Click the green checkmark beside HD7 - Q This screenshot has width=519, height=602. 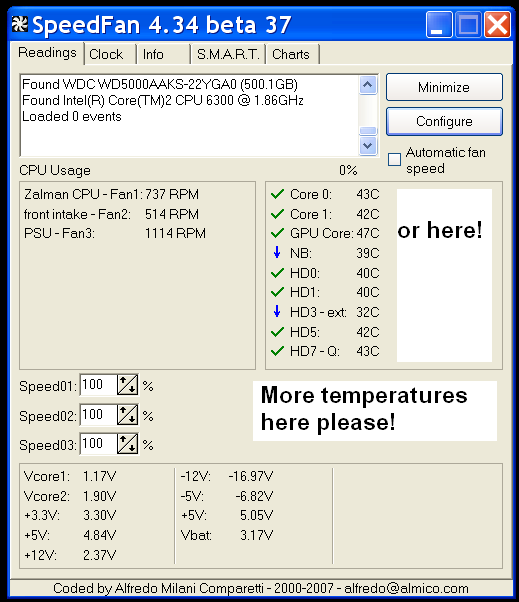point(277,351)
